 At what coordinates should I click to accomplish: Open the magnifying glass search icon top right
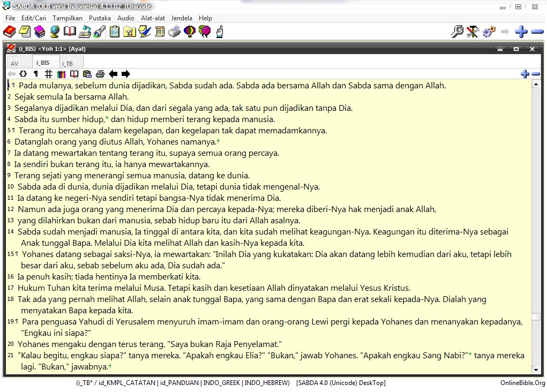pos(457,32)
